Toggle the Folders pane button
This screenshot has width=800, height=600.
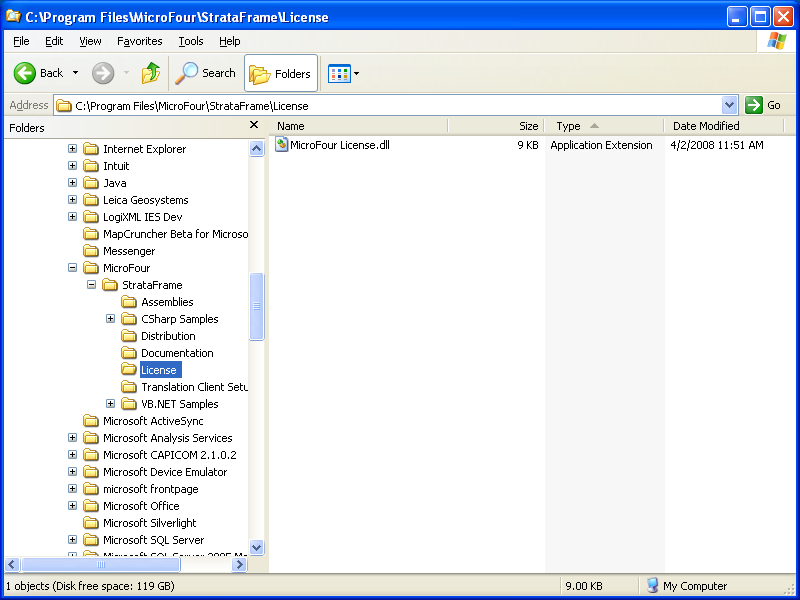(x=281, y=73)
